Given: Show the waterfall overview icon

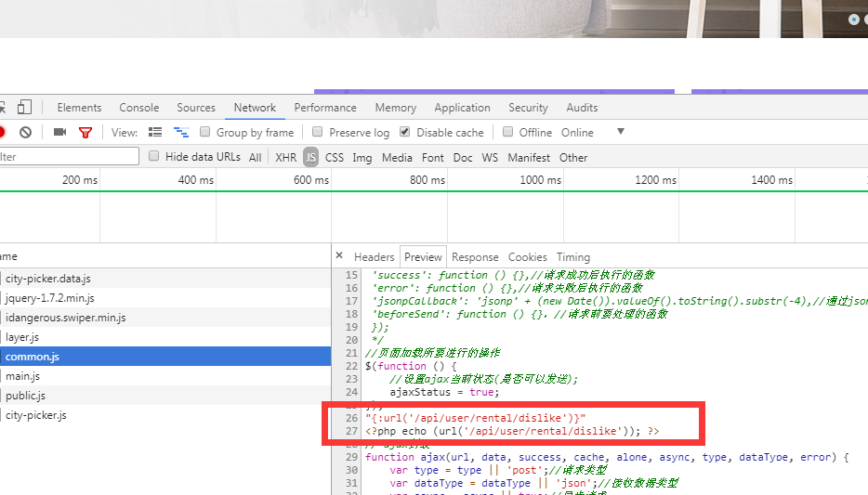Looking at the screenshot, I should click(x=181, y=133).
